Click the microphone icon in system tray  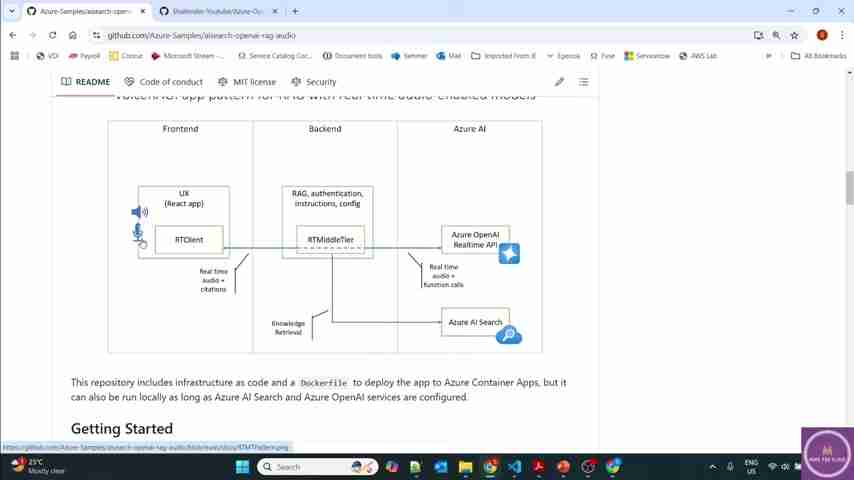730,467
